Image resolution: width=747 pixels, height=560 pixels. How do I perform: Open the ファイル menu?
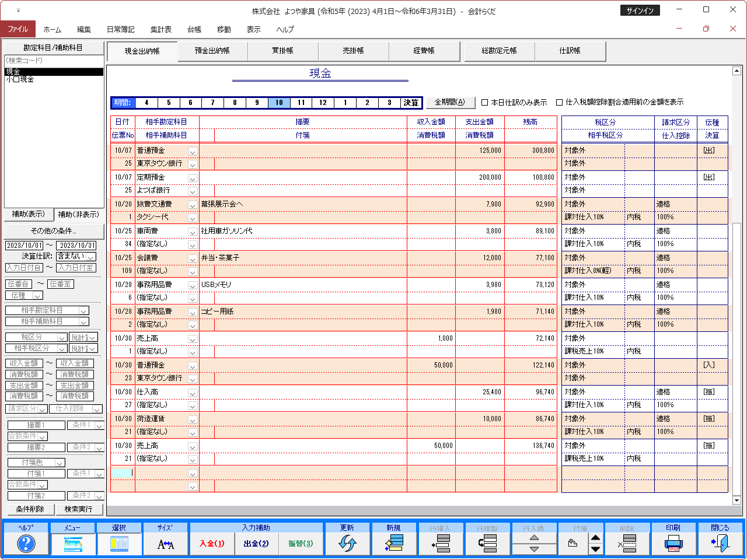click(x=18, y=29)
